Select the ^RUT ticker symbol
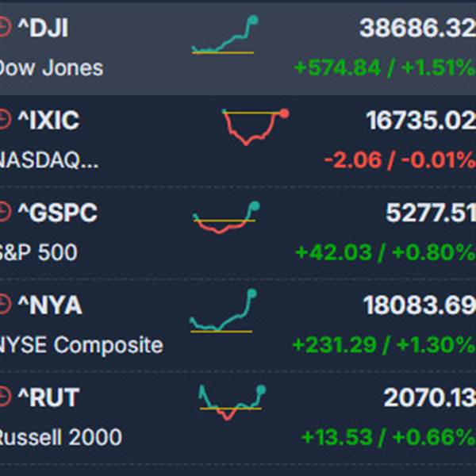 [48, 397]
